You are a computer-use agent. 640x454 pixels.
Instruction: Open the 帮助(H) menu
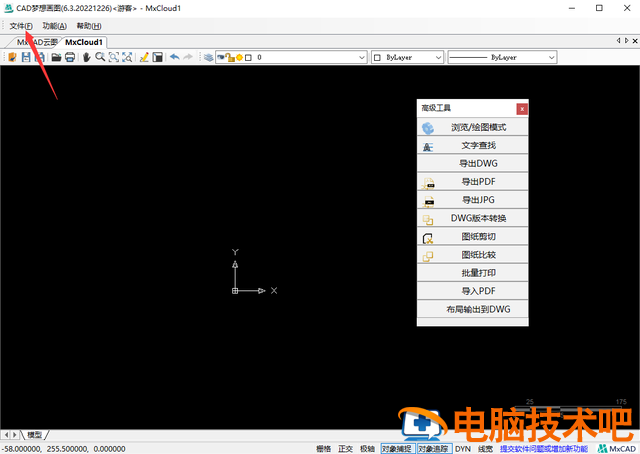tap(89, 26)
